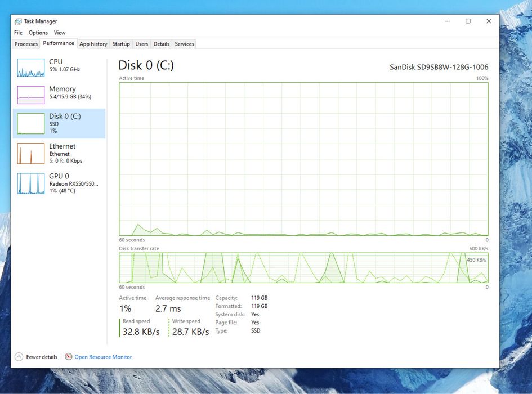Select the Disk 0 (C:) mini graph
Viewport: 532px width, 394px height.
31,123
